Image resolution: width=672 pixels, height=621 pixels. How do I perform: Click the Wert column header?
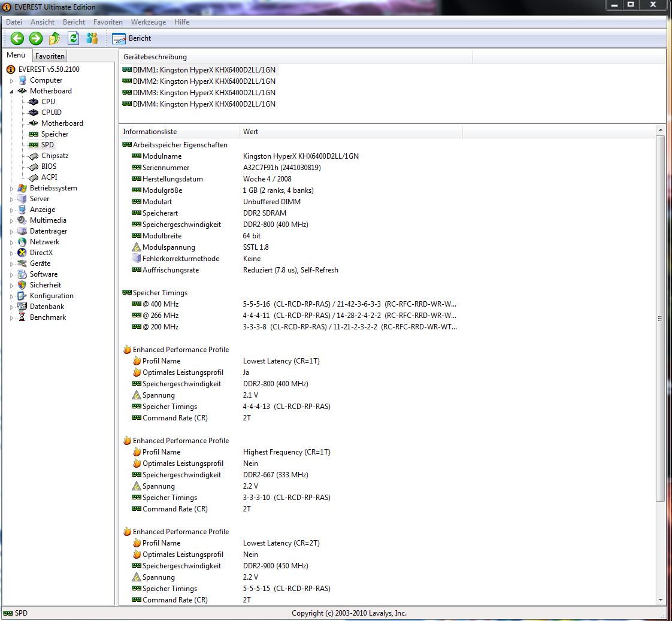[350, 132]
